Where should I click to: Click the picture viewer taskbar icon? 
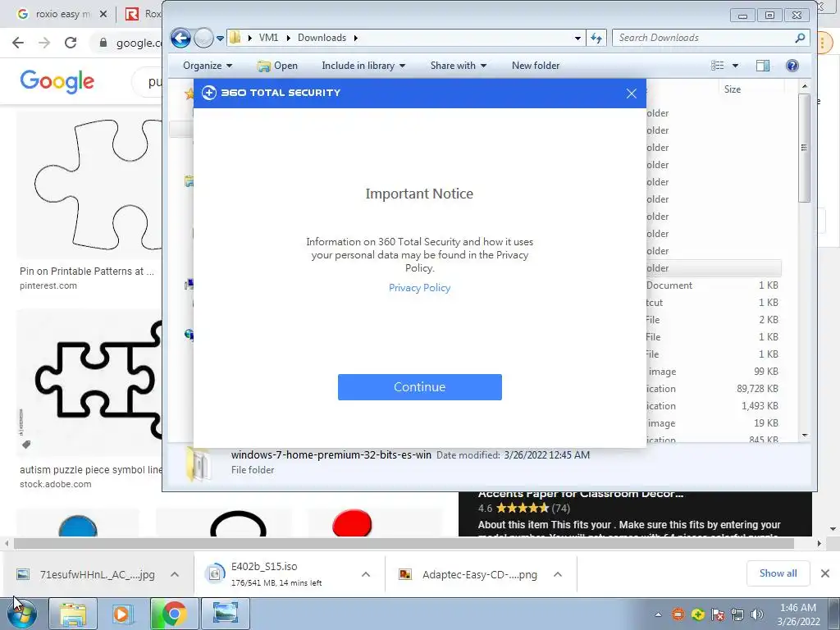[225, 614]
